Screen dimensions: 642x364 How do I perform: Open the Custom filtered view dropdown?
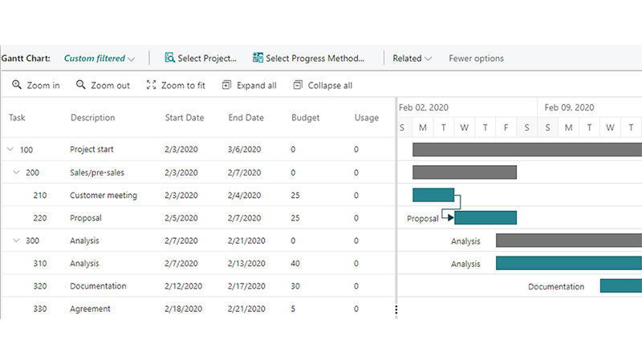coord(100,59)
